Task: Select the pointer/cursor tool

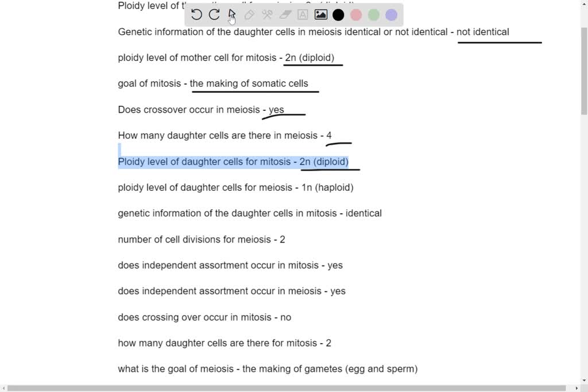Action: click(231, 14)
